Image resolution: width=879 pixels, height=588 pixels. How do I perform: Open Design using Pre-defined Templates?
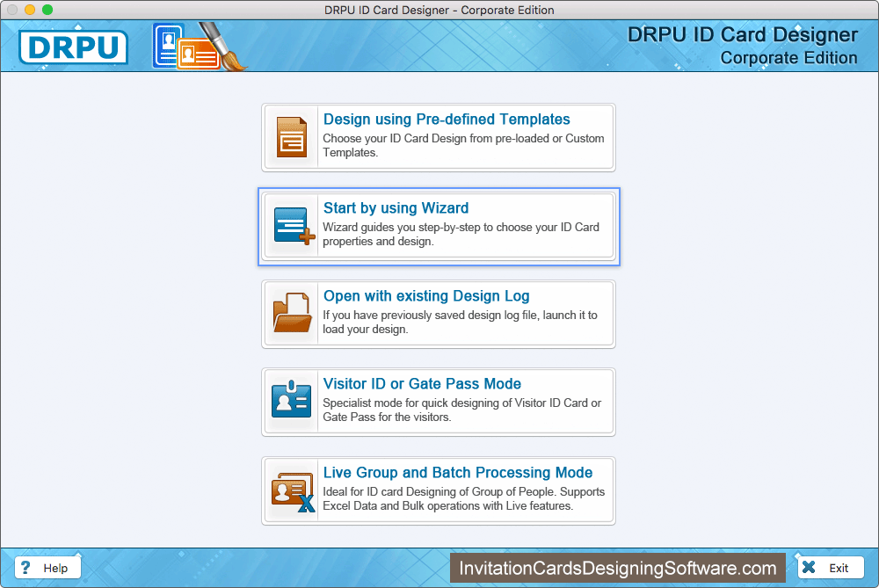pyautogui.click(x=439, y=137)
